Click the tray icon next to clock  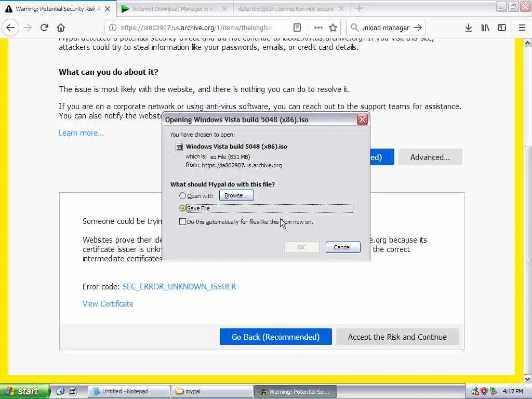pyautogui.click(x=494, y=391)
